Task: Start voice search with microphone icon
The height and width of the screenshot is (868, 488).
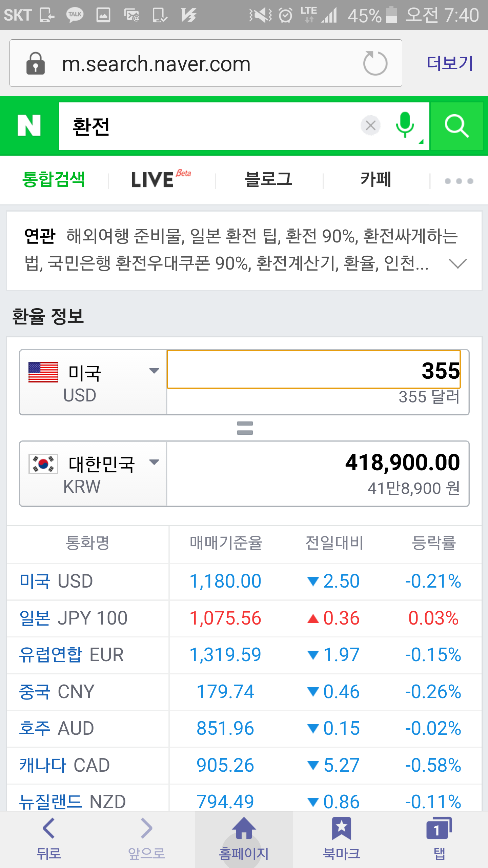Action: pyautogui.click(x=405, y=125)
